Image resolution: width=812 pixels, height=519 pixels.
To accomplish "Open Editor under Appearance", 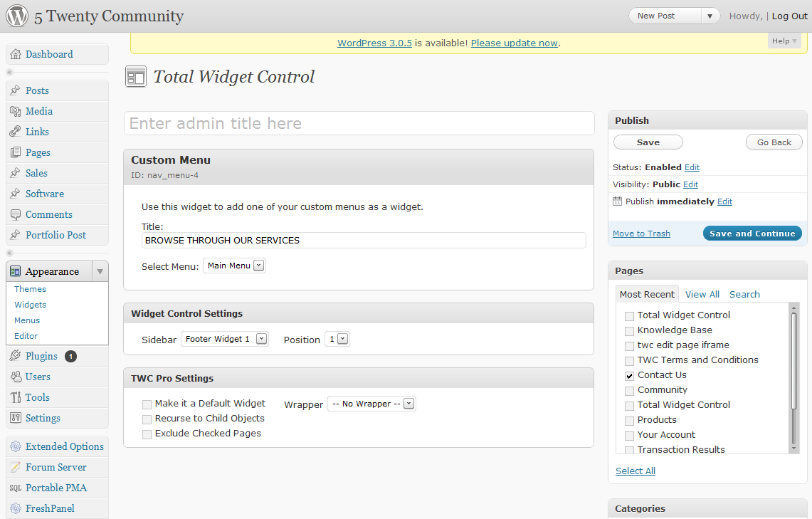I will point(26,335).
